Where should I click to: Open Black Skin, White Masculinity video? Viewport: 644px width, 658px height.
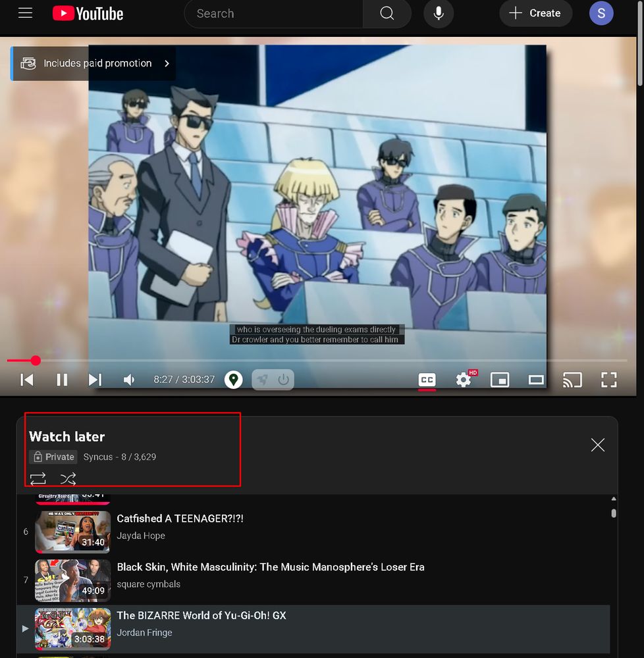[x=271, y=567]
